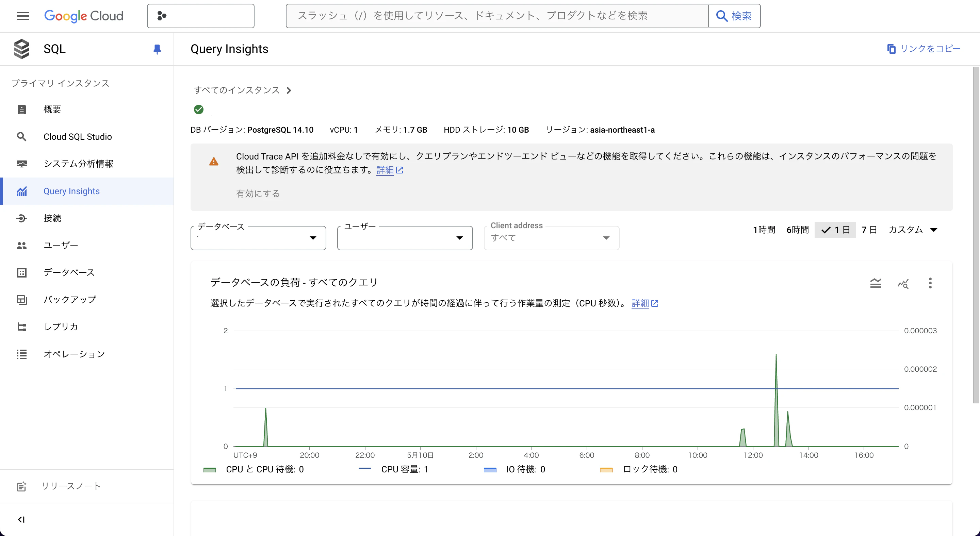This screenshot has width=980, height=536.
Task: Focus the resource search field
Action: [x=497, y=16]
